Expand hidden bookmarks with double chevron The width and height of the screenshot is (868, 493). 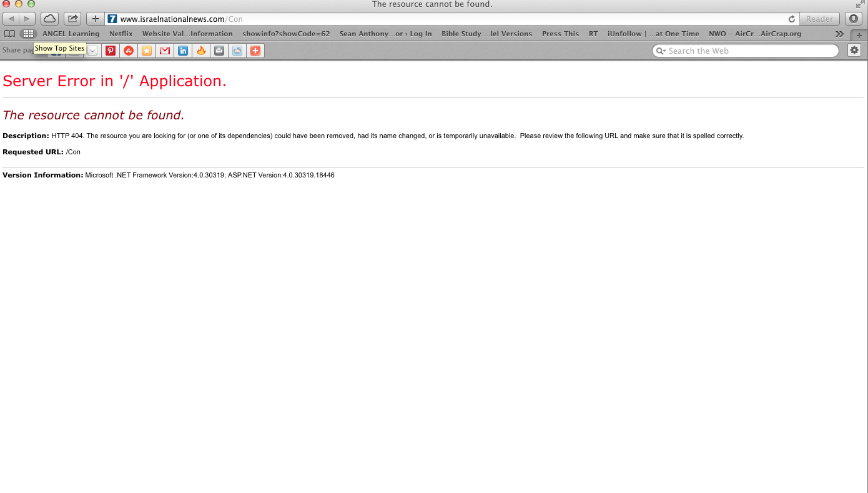coord(839,34)
